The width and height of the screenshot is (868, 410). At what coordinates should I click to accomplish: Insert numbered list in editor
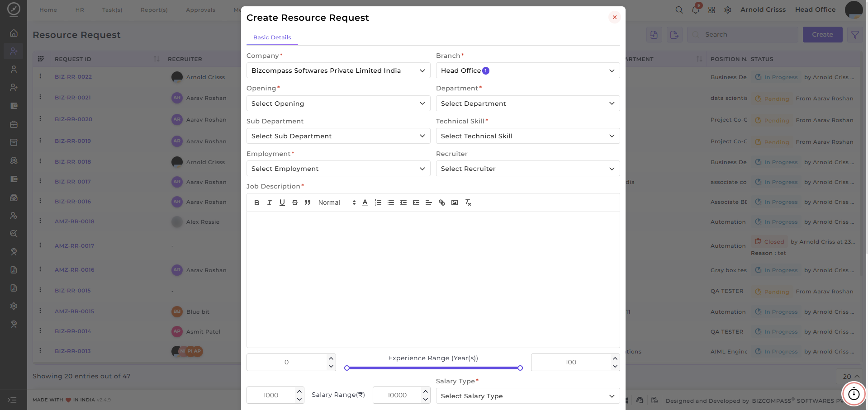378,203
